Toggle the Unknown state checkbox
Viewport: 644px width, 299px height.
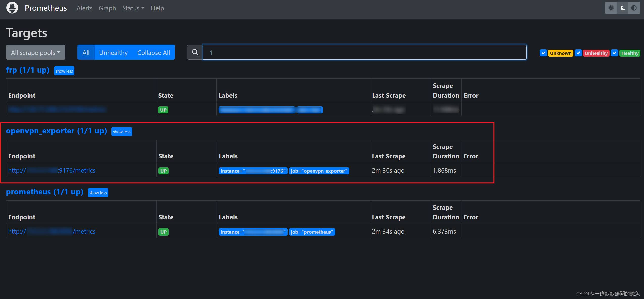coord(543,53)
